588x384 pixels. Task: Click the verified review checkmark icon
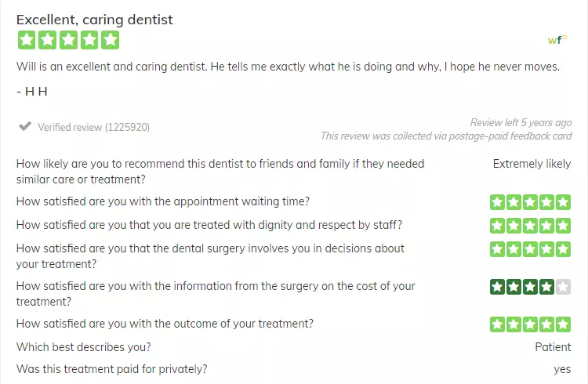[25, 126]
